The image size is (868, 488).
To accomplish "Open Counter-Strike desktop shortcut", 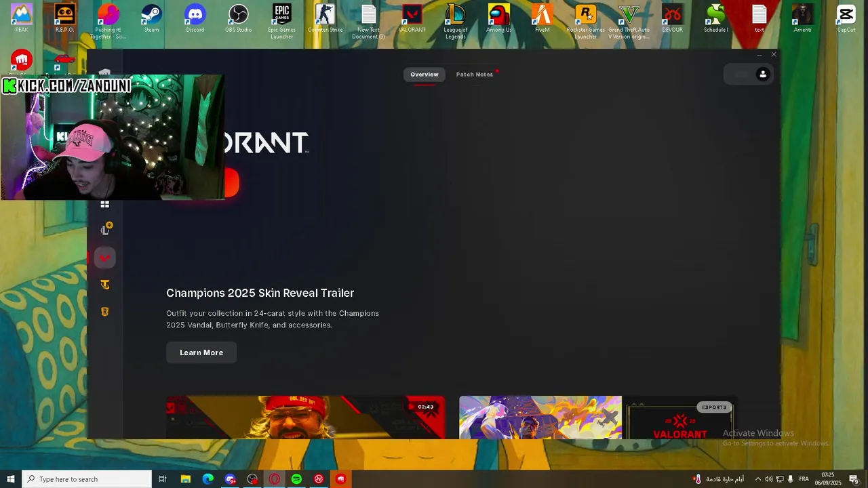I will tap(325, 18).
